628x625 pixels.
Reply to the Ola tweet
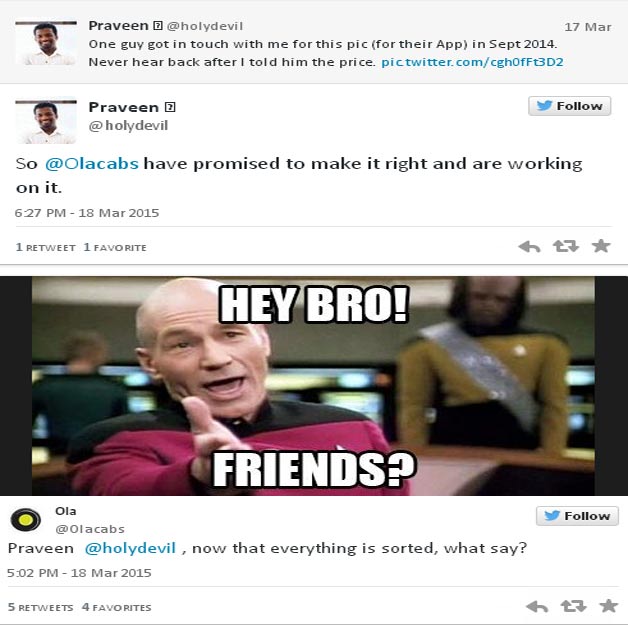click(537, 607)
